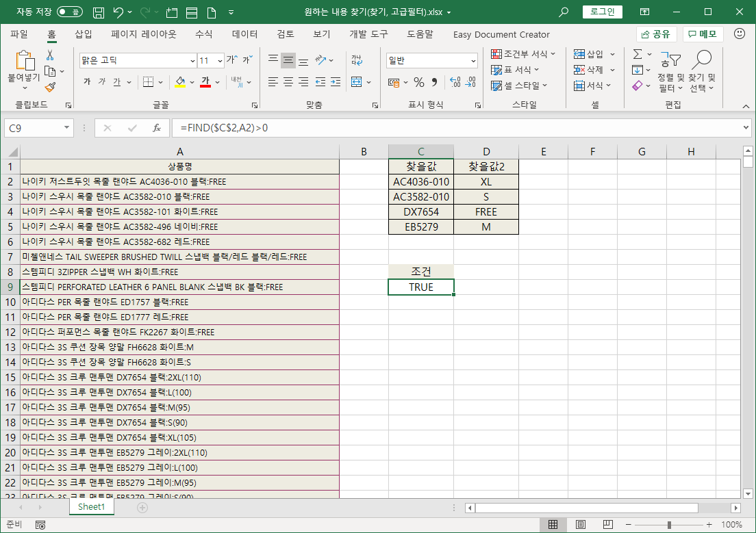This screenshot has width=756, height=533.
Task: Toggle italic 가 formatting
Action: pyautogui.click(x=102, y=82)
